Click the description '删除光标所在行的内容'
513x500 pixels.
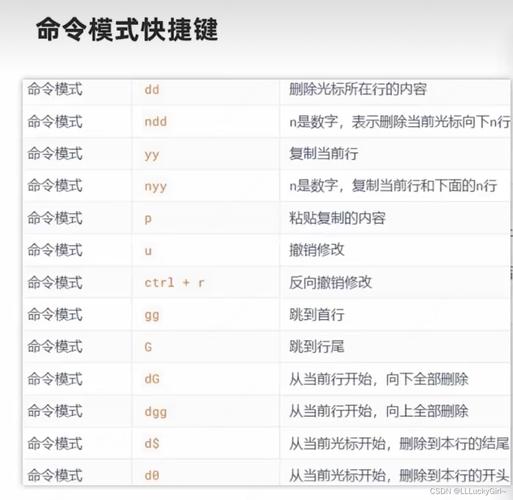[x=358, y=89]
